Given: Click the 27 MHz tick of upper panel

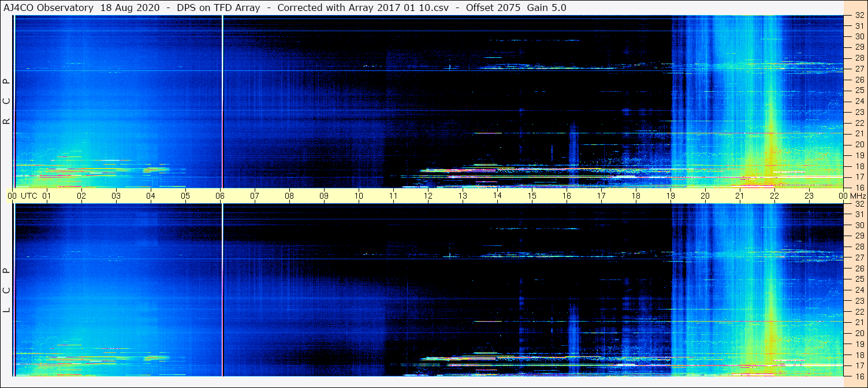Looking at the screenshot, I should coord(859,69).
